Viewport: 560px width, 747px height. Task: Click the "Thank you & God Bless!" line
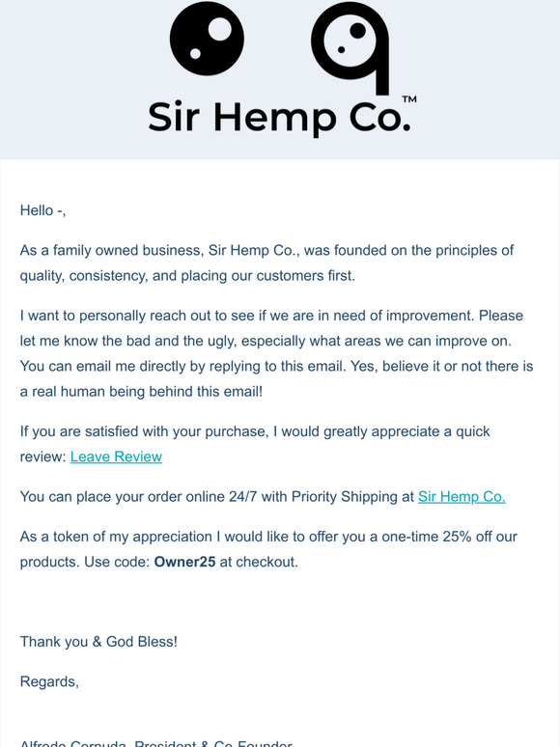pyautogui.click(x=98, y=641)
